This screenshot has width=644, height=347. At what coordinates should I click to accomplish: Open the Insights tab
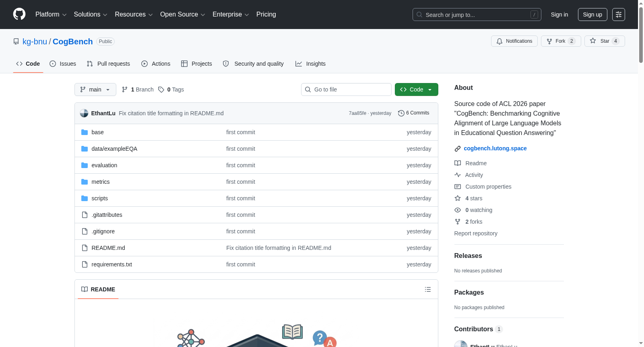pyautogui.click(x=310, y=64)
